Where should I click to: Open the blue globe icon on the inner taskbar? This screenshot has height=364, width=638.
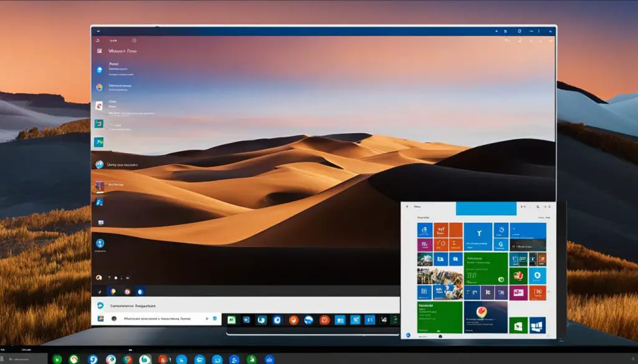point(309,320)
